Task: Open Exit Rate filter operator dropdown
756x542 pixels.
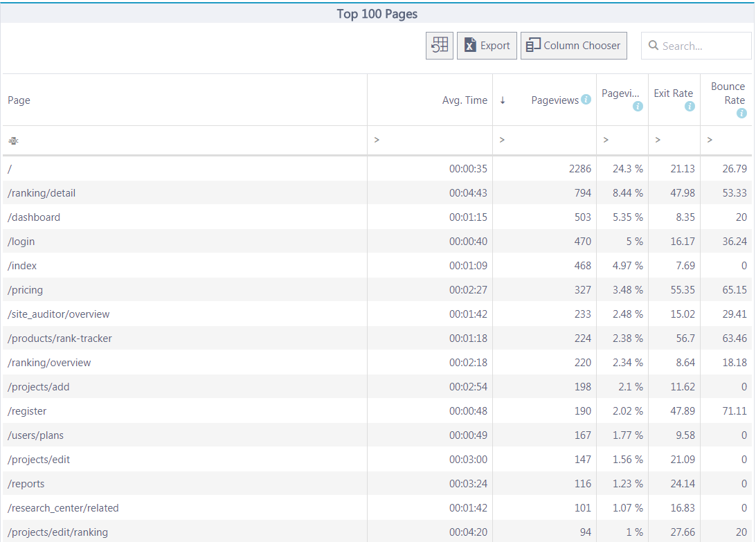Action: pyautogui.click(x=658, y=140)
